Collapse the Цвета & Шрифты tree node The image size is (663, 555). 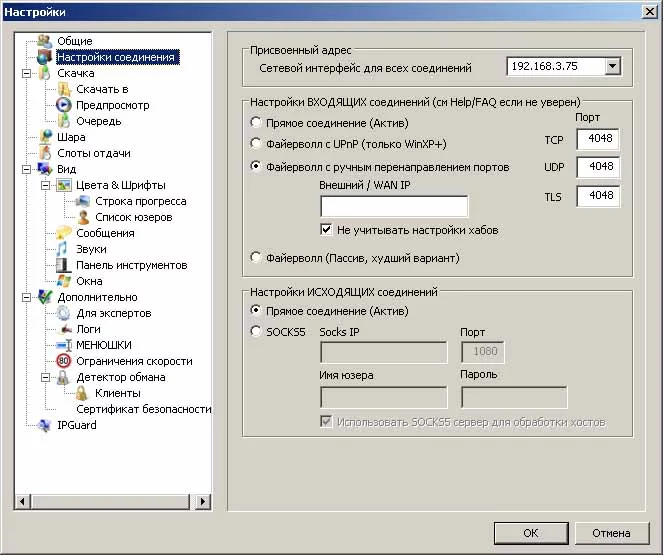coord(45,186)
